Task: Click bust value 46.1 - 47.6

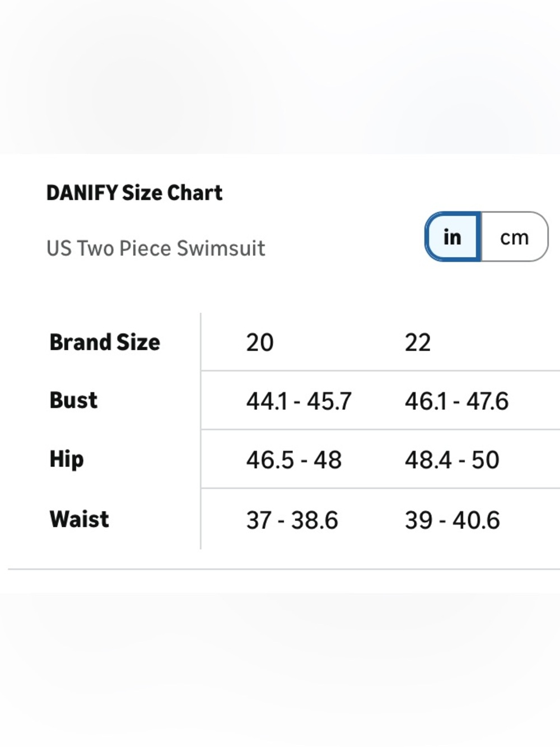Action: click(457, 401)
